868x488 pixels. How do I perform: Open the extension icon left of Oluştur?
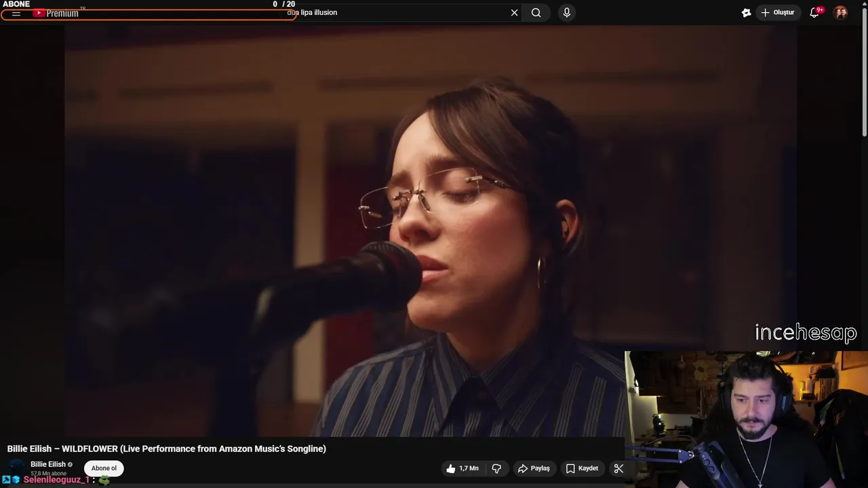click(x=746, y=13)
